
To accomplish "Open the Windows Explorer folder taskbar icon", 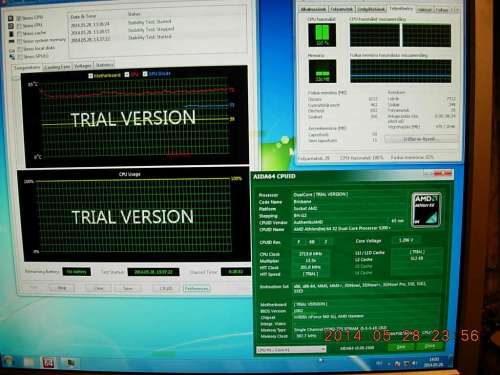I will [29, 362].
